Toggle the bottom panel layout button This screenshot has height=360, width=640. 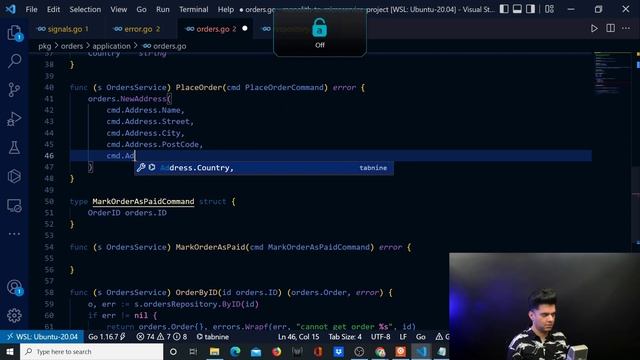click(517, 9)
